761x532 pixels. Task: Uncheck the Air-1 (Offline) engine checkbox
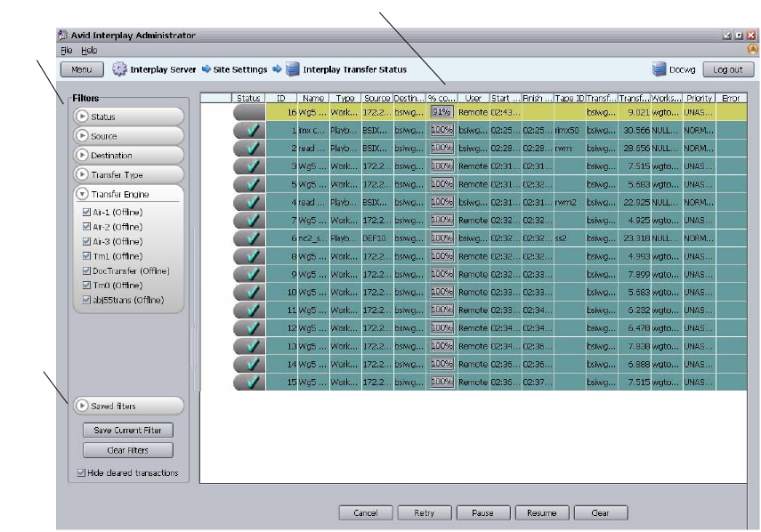87,212
